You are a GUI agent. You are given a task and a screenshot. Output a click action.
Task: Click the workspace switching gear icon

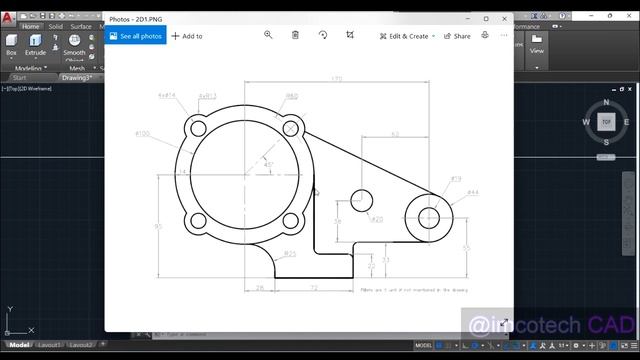[576, 345]
